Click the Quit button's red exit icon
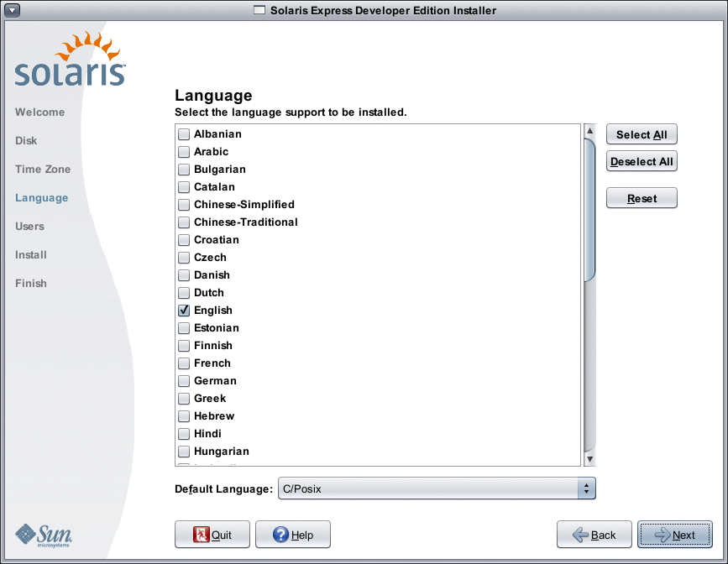 201,535
